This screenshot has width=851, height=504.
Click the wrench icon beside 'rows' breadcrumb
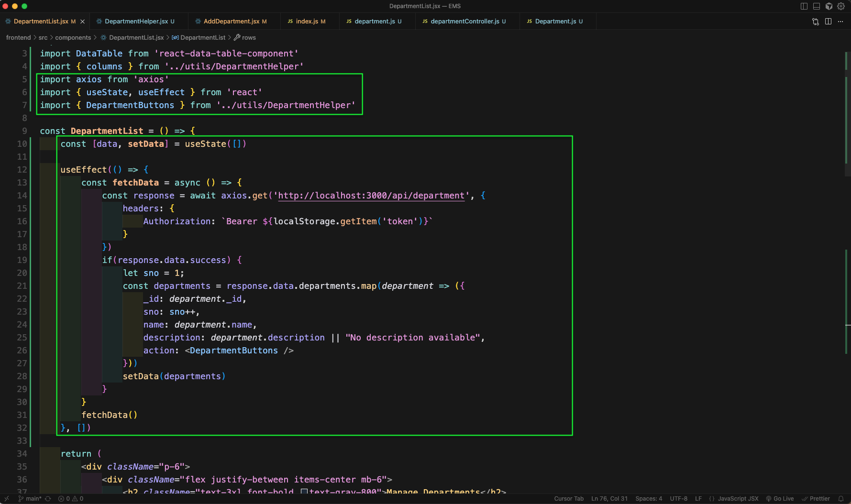tap(237, 37)
